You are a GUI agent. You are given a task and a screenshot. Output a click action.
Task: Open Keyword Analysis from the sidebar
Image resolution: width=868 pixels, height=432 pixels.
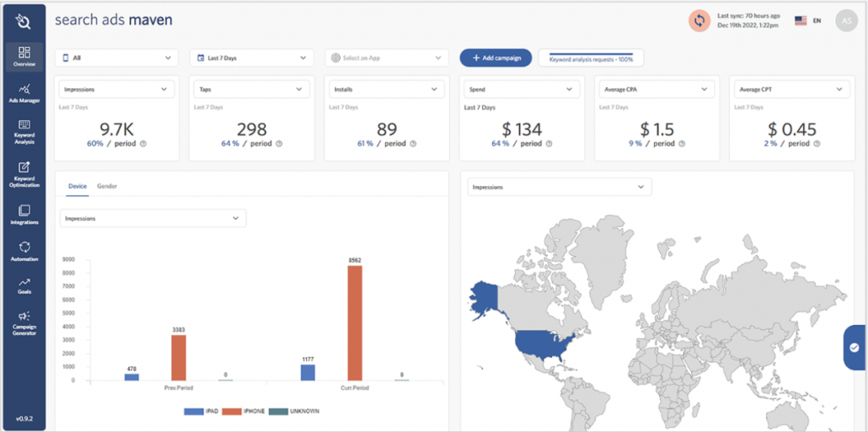tap(24, 132)
